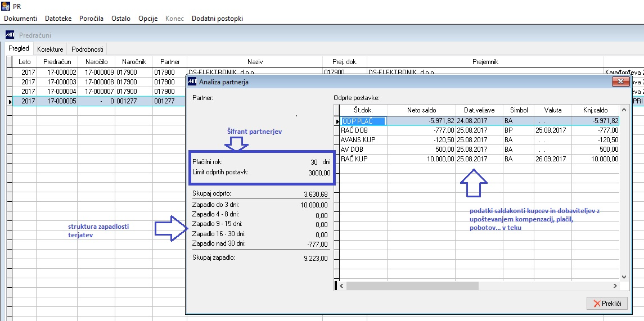644x321 pixels.
Task: Open the Opcije menu
Action: click(148, 19)
